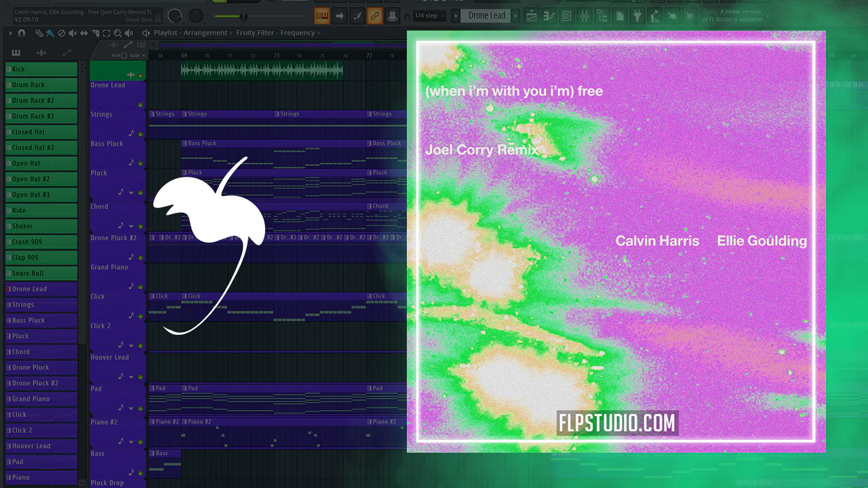Select the Zoom magnifier tool
Viewport: 868px width, 488px height.
click(x=117, y=33)
